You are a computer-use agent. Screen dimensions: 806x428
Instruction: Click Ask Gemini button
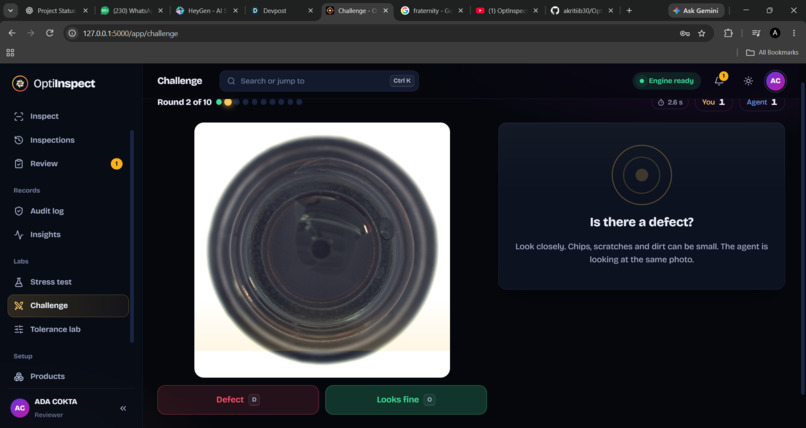pos(696,10)
